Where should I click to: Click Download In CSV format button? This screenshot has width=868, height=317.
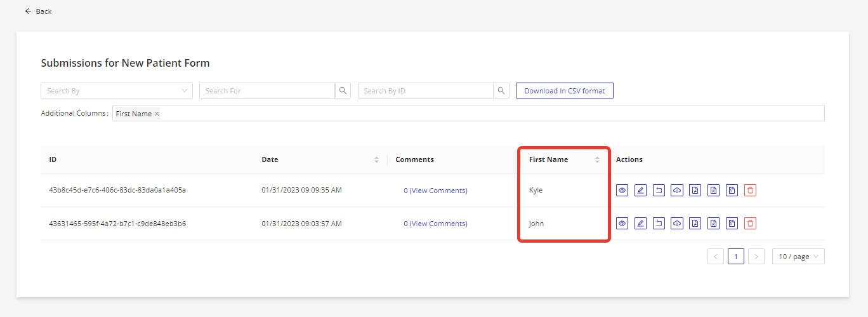click(x=564, y=91)
